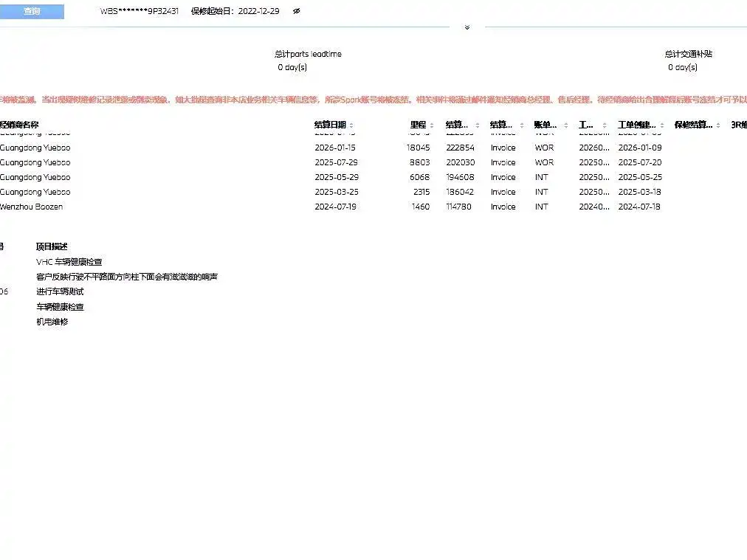Select the 2026-01-15 settlement row
Screen dimensions: 747x560
[x=334, y=148]
